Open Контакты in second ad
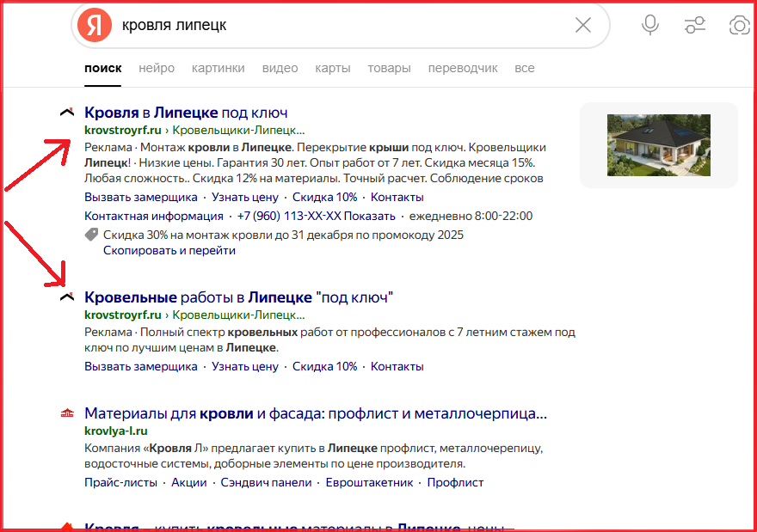 coord(397,367)
